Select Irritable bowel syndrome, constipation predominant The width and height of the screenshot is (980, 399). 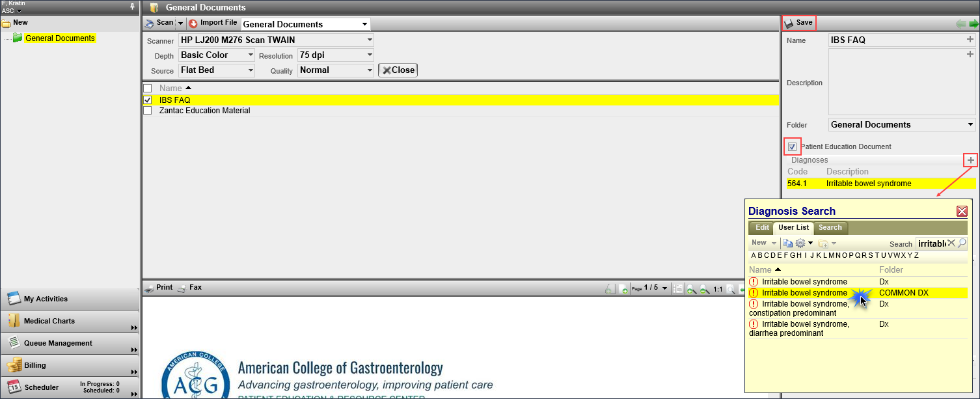[858, 309]
